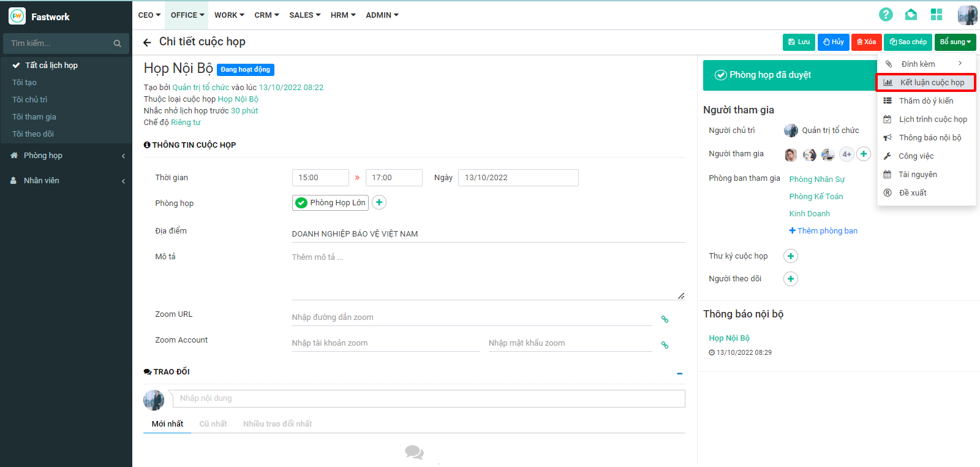
Task: Choose Thăm dò ý kiến from menu
Action: (925, 101)
